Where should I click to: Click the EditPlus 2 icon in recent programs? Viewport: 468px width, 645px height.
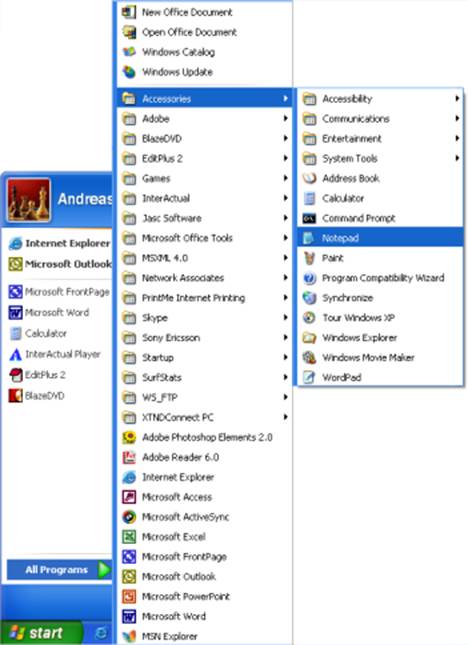(16, 375)
